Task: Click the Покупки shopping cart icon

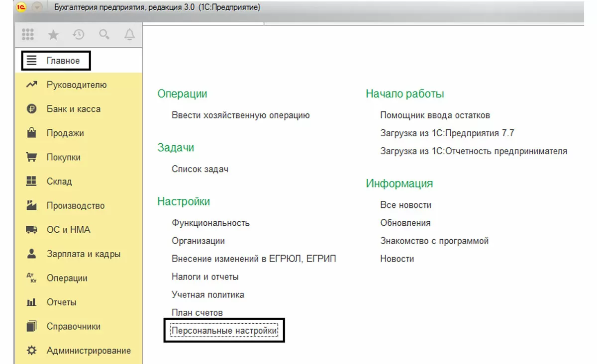Action: pos(32,157)
